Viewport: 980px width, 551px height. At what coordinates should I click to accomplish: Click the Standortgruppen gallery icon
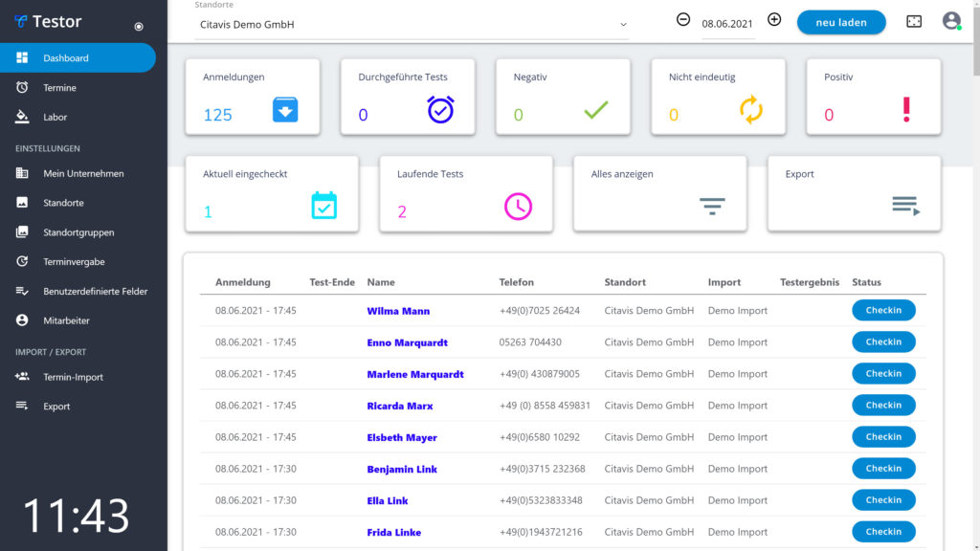pyautogui.click(x=22, y=231)
